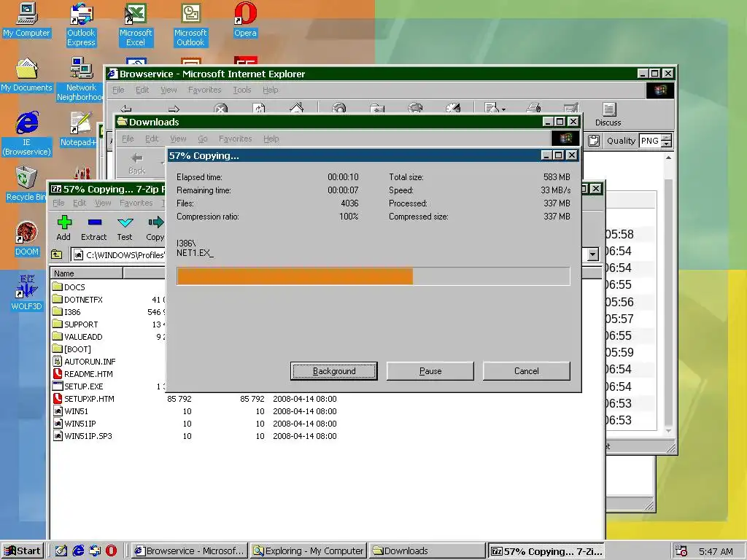Open Go menu in Downloads window
747x560 pixels.
coord(203,139)
